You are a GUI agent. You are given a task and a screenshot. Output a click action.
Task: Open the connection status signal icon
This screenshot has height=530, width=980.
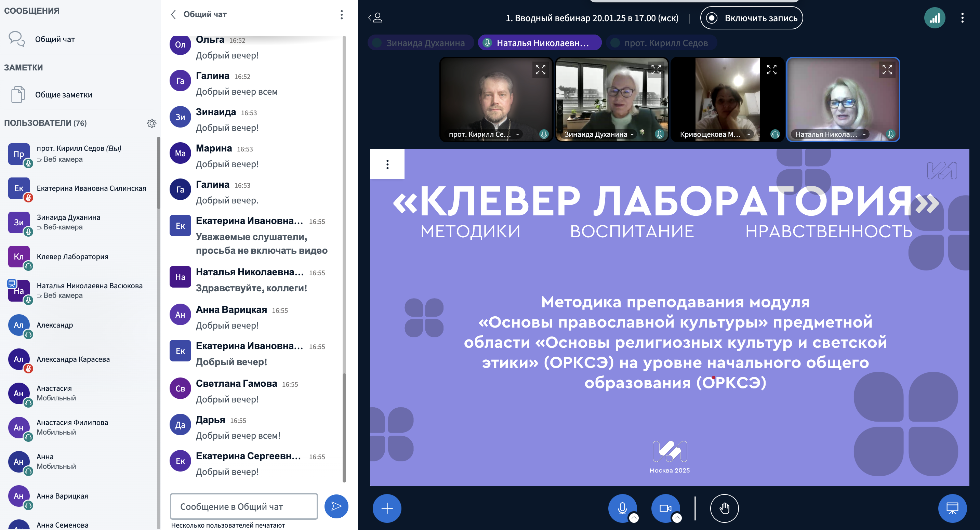[934, 18]
